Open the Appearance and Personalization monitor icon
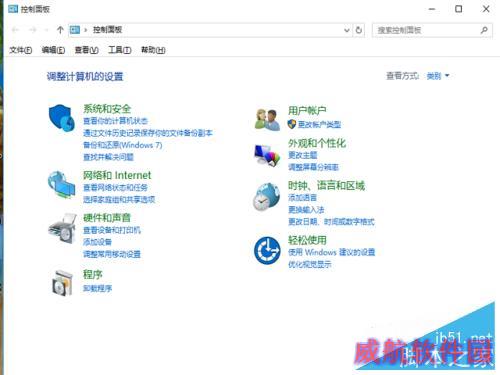500x375 pixels. [267, 155]
